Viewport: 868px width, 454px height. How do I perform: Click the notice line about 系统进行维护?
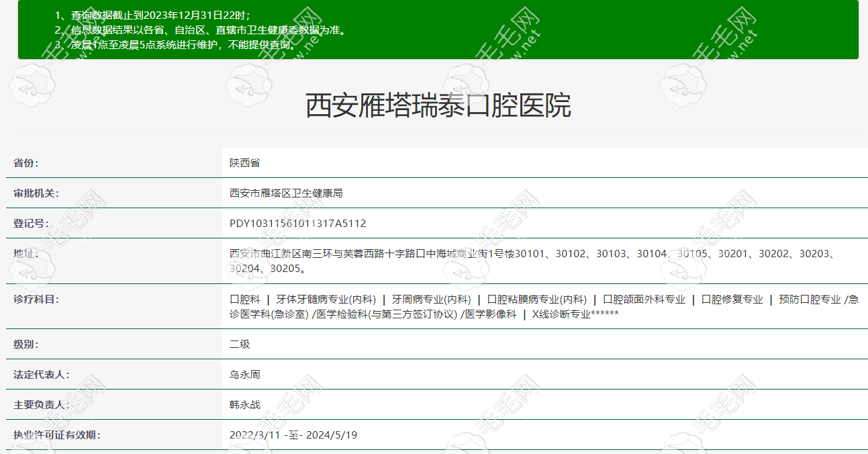[x=176, y=45]
